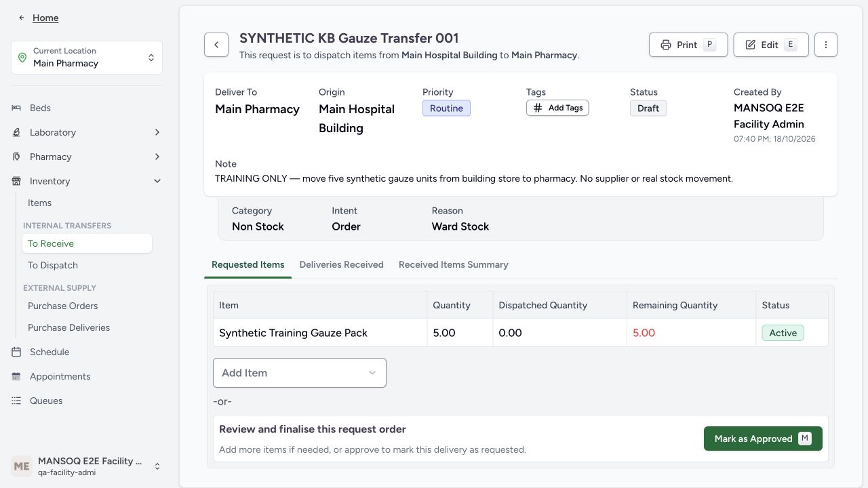868x488 pixels.
Task: Go to Inventory Items page
Action: tap(87, 203)
